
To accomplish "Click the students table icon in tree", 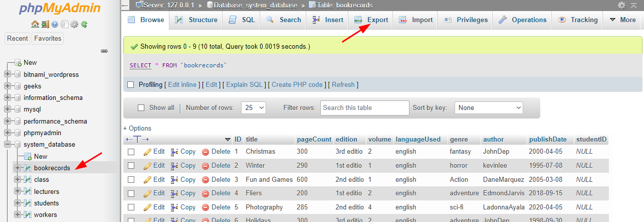I will coord(28,203).
